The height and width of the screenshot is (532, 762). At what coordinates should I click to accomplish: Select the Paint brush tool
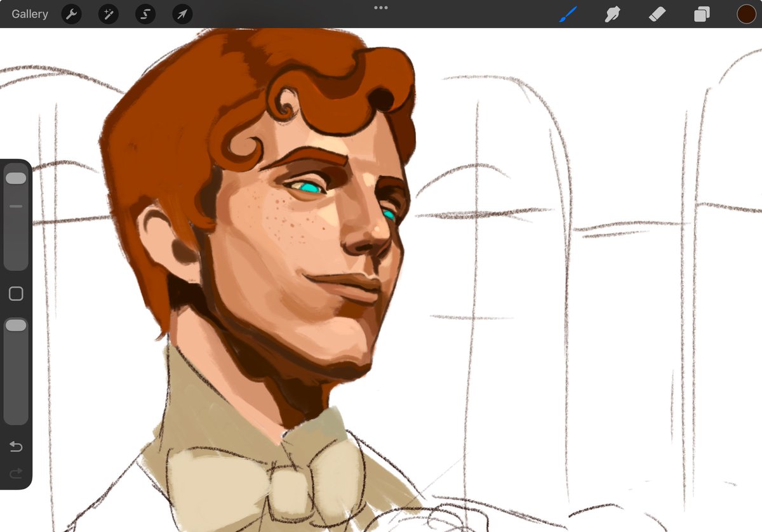568,14
